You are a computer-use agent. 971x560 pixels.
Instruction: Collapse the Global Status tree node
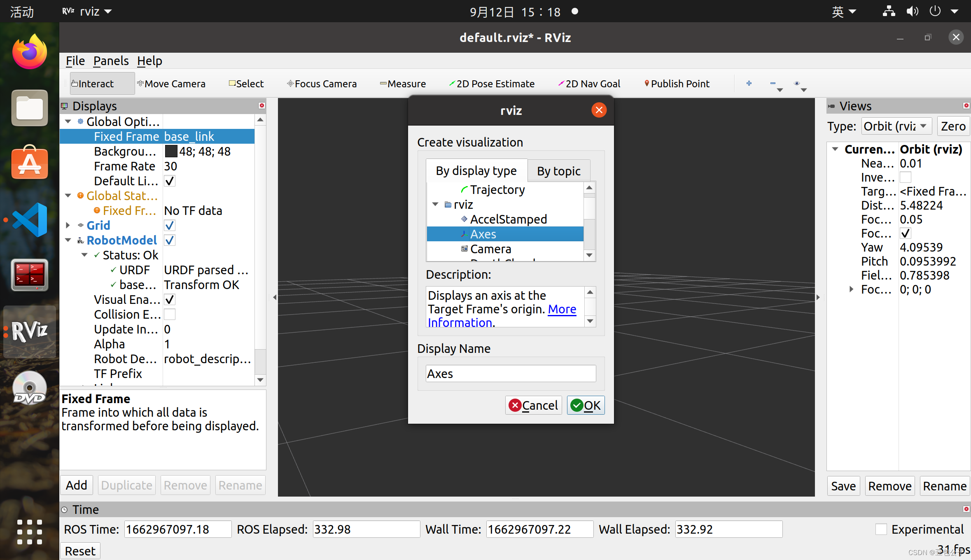click(68, 196)
